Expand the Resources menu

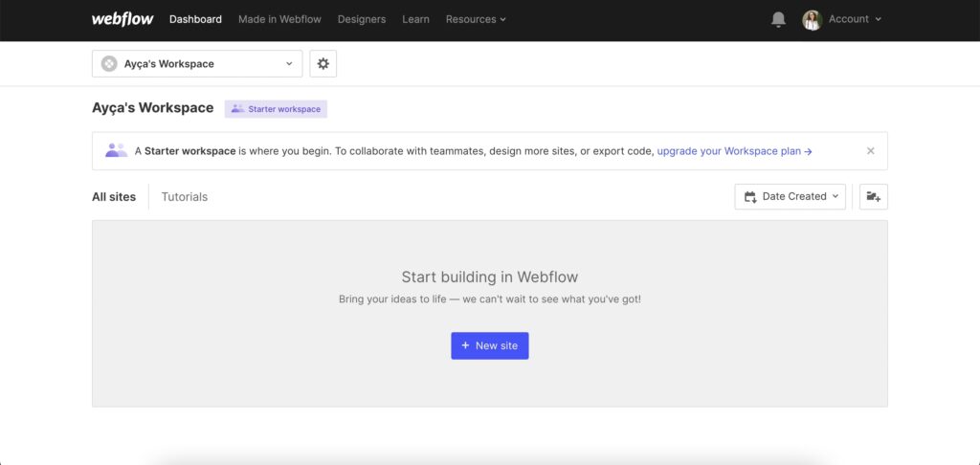coord(476,19)
